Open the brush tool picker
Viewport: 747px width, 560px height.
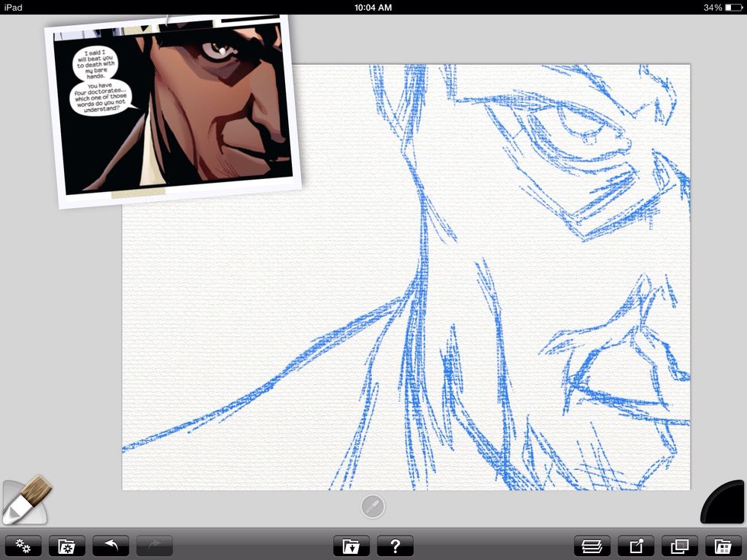click(24, 499)
